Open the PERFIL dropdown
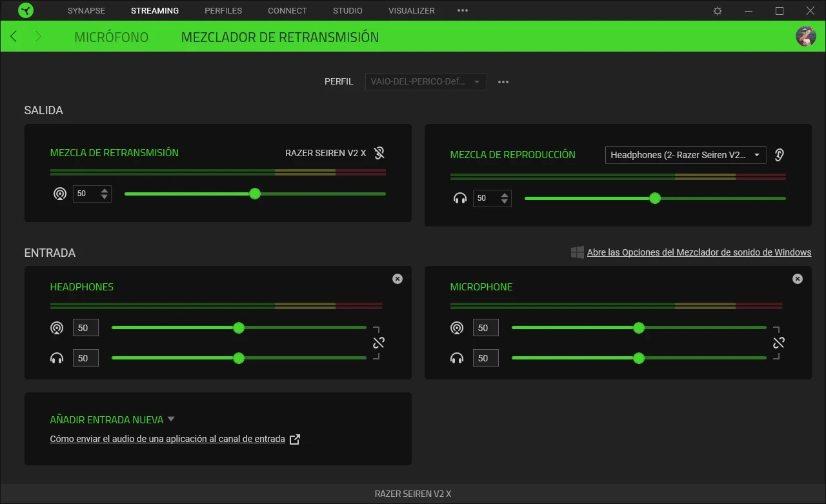The height and width of the screenshot is (504, 826). (425, 82)
